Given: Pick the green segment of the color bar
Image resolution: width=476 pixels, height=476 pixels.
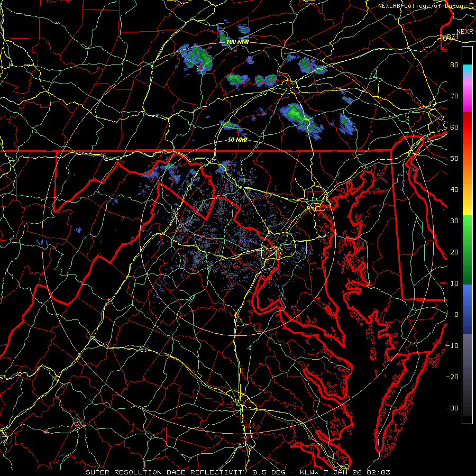Looking at the screenshot, I should tap(467, 250).
